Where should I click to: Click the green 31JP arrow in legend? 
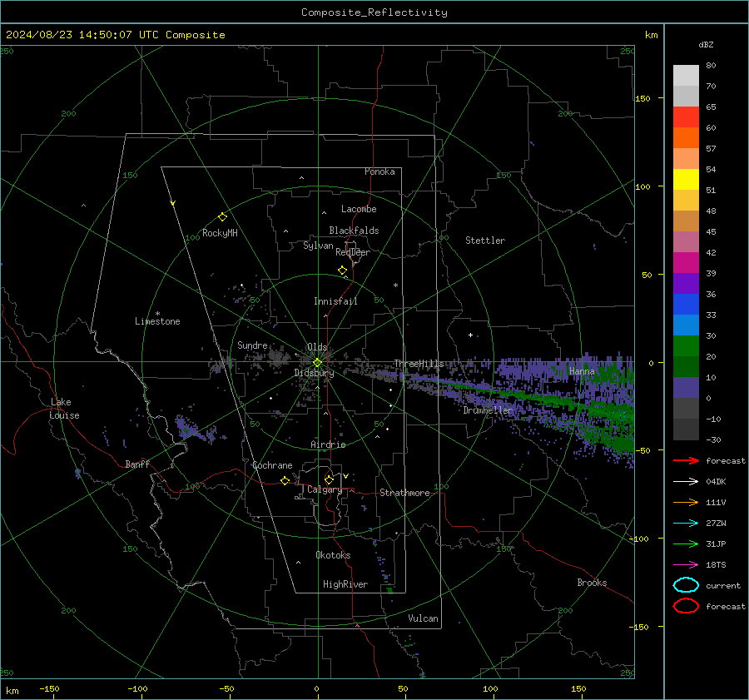686,544
